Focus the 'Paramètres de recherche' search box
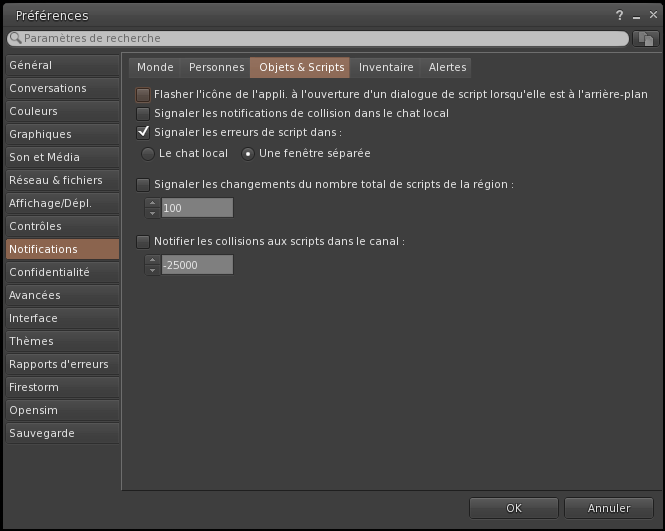Screen dimensions: 665x531 click(x=320, y=38)
